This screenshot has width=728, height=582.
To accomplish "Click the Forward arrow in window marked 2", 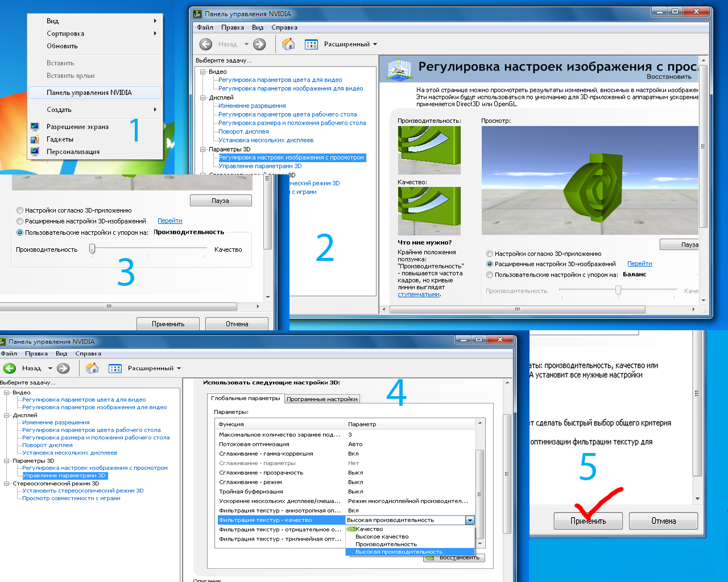I will (x=259, y=44).
